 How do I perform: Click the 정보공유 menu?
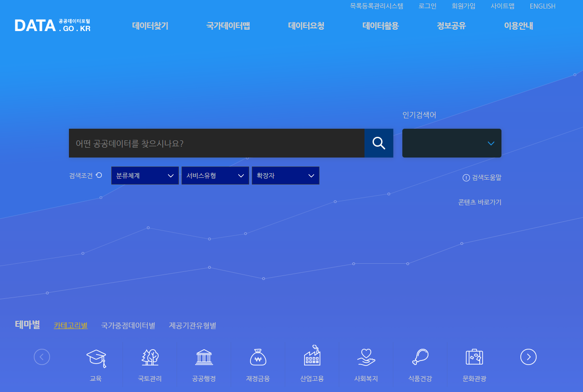(x=451, y=26)
